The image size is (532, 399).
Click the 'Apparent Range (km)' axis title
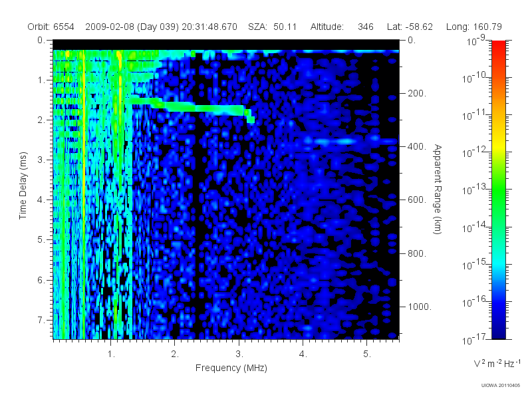point(438,189)
